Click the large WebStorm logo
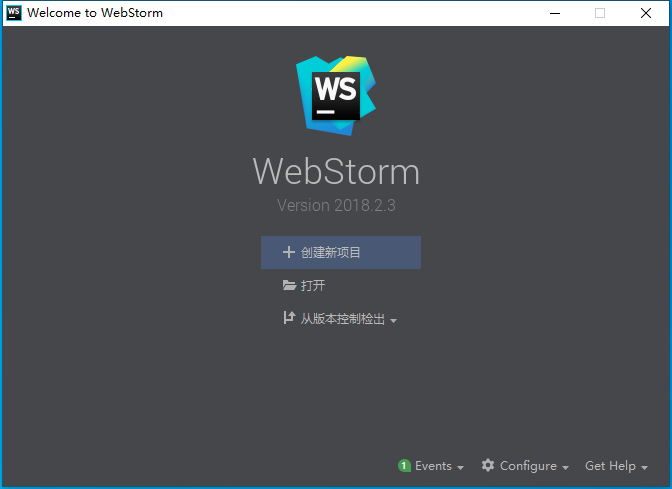The height and width of the screenshot is (489, 672). pos(336,96)
